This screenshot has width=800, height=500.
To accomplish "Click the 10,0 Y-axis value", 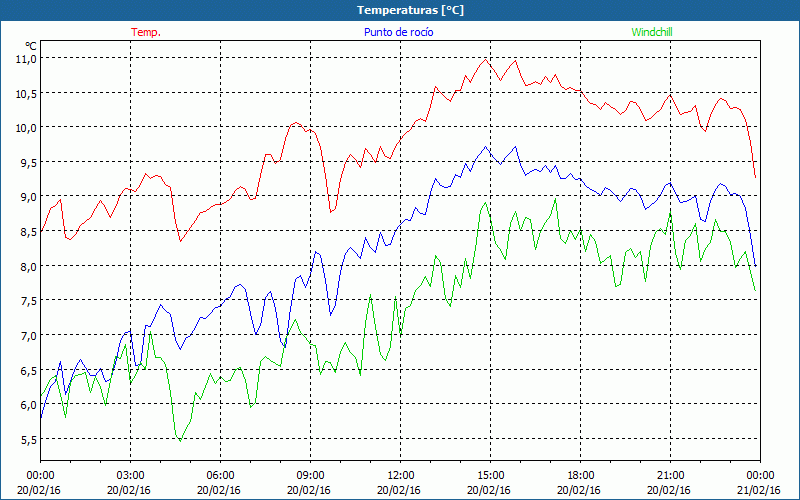I will click(26, 128).
